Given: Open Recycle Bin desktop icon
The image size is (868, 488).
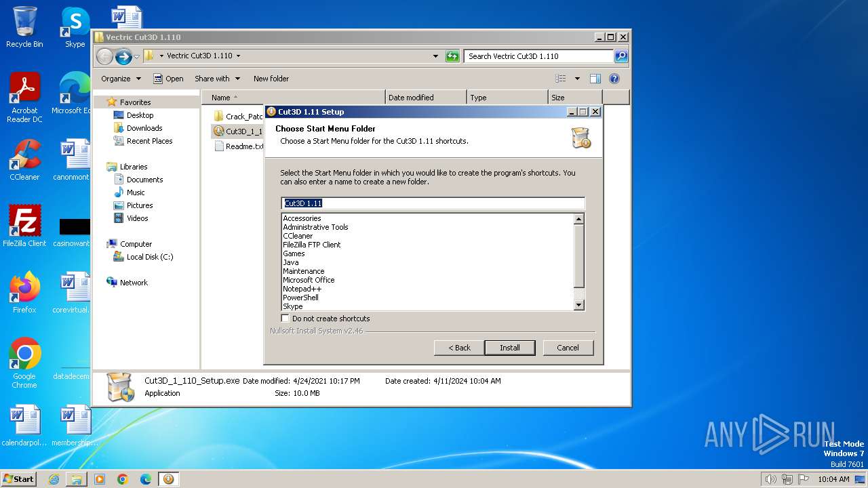Looking at the screenshot, I should coord(24,27).
